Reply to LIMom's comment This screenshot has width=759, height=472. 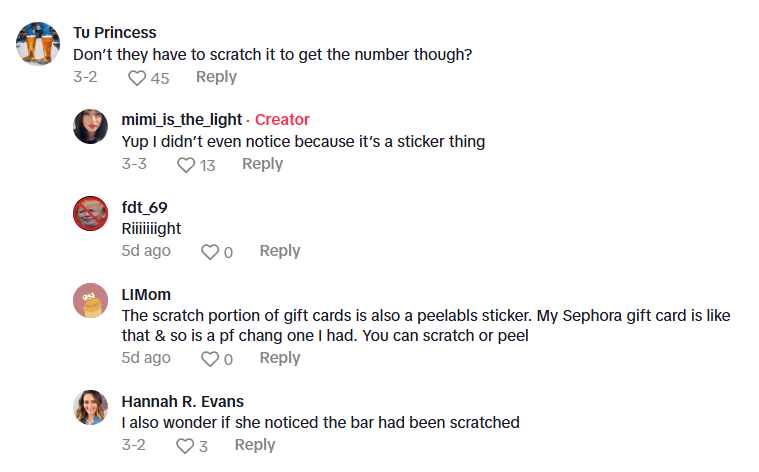280,358
